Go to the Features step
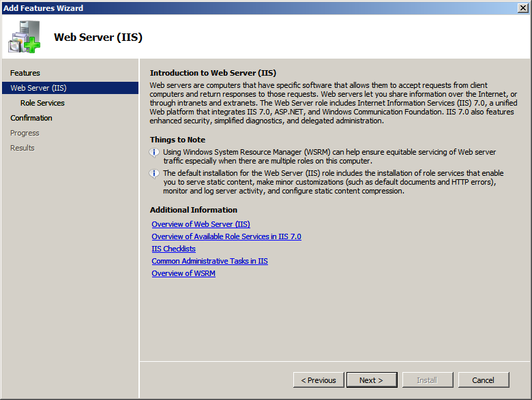This screenshot has width=532, height=400. click(25, 73)
